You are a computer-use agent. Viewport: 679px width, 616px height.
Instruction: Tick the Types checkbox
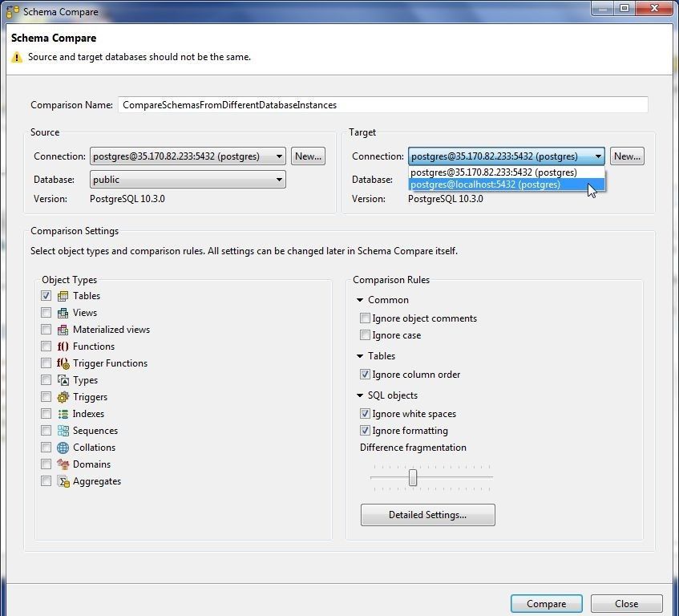(x=46, y=380)
